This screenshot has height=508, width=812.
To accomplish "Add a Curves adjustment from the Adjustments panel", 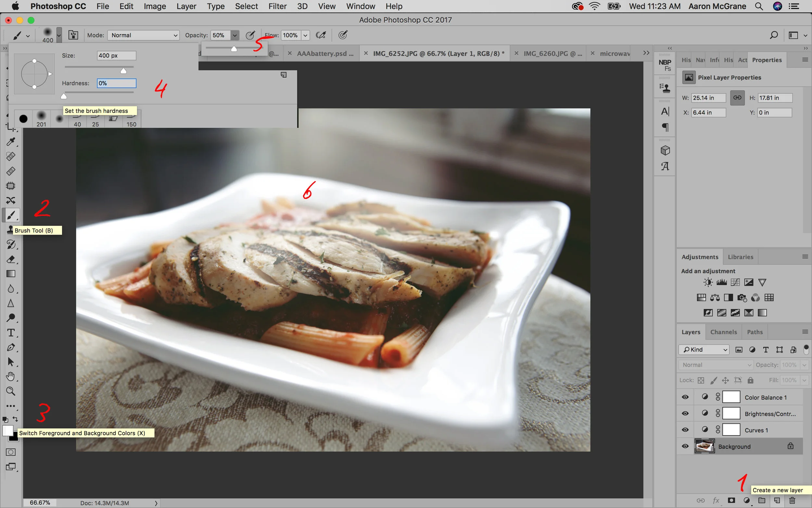I will (735, 282).
